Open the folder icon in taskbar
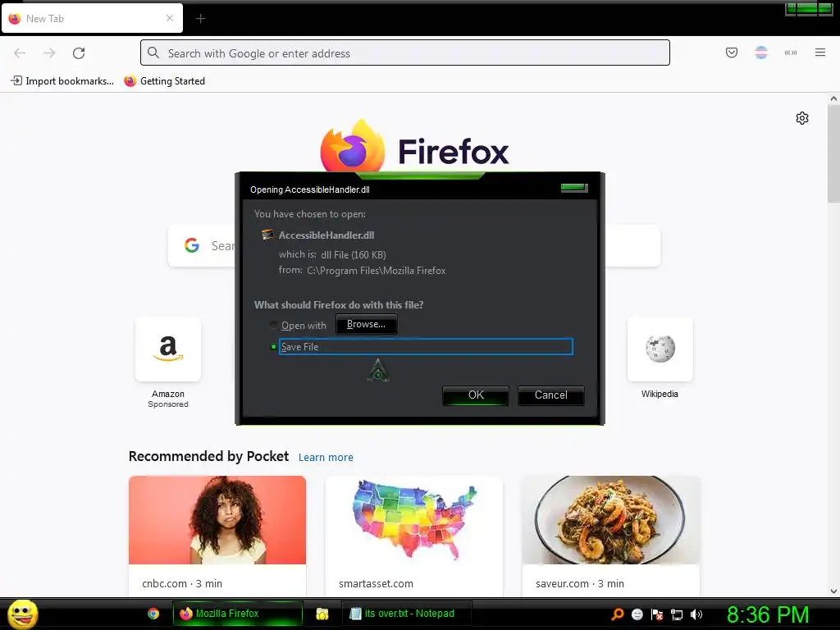This screenshot has width=840, height=630. pos(322,614)
